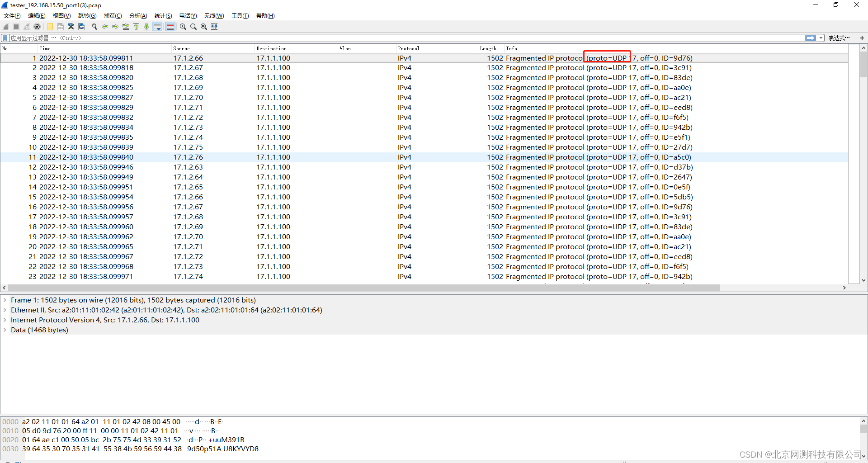Click packet list horizontal scrollbar
This screenshot has height=463, width=868.
pos(364,288)
